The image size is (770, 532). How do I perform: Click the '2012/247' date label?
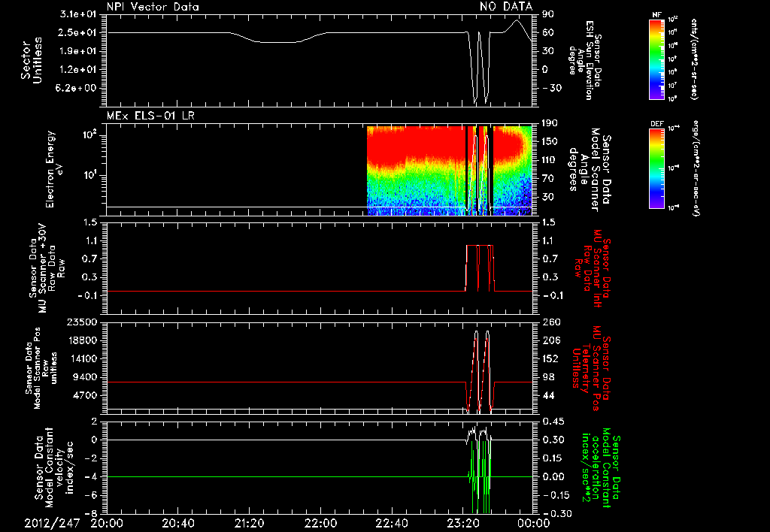click(x=52, y=524)
